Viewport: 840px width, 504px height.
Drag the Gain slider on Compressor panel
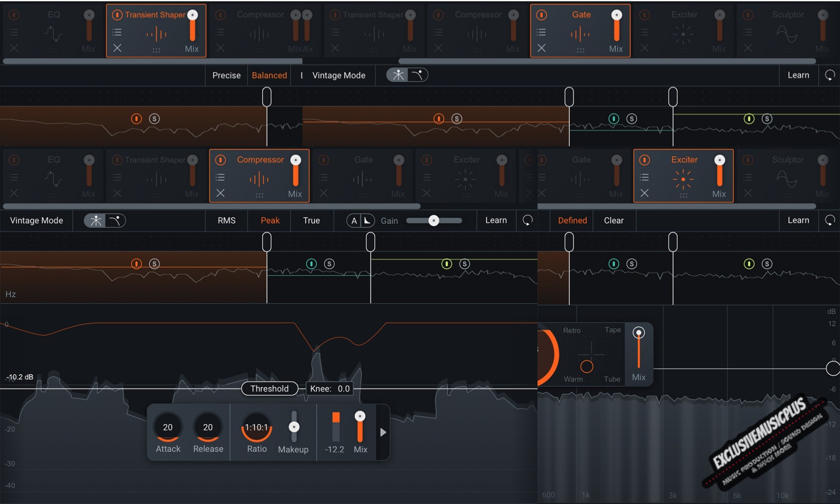[x=433, y=220]
